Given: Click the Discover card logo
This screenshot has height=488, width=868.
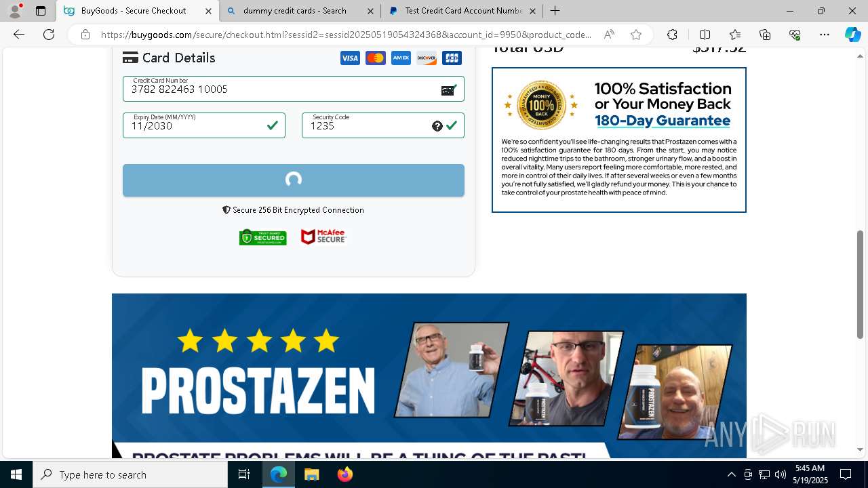Looking at the screenshot, I should tap(427, 58).
